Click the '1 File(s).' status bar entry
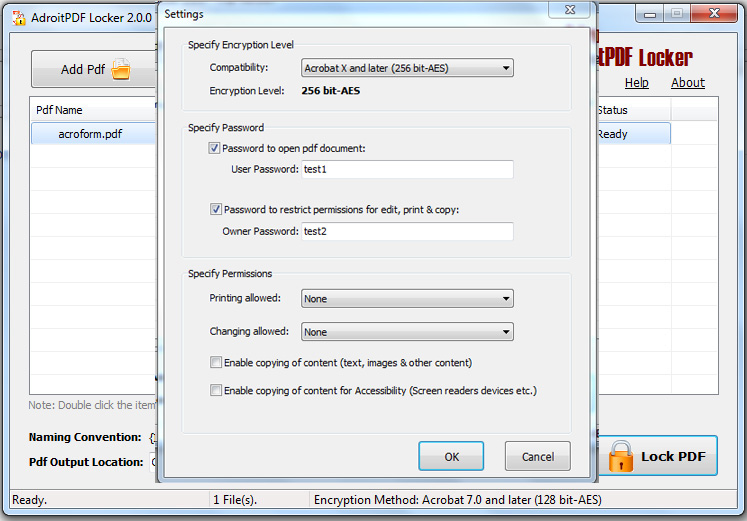 (235, 500)
